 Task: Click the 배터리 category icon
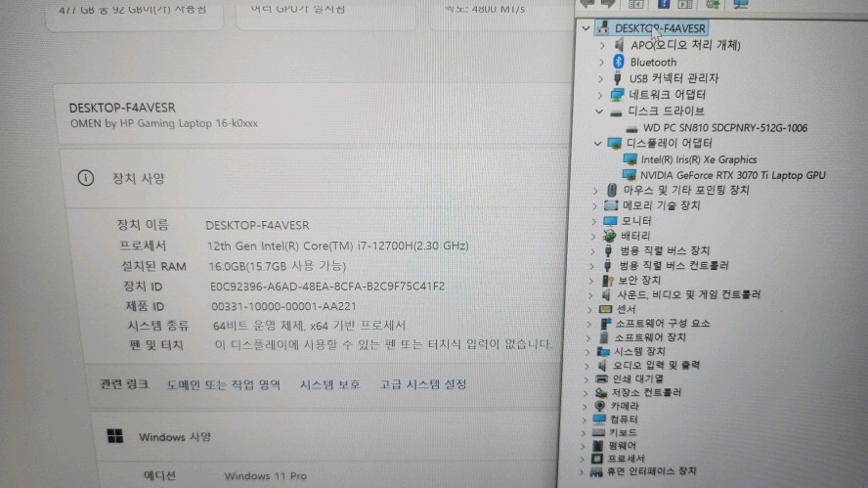click(609, 236)
